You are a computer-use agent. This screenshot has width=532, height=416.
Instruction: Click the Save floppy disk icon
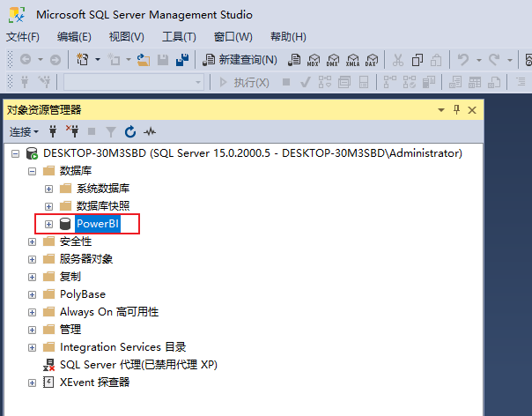[x=163, y=60]
